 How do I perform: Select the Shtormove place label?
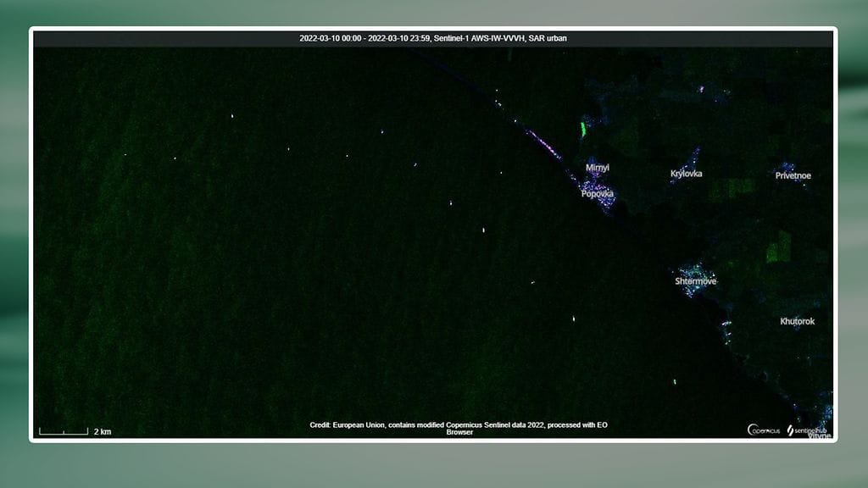tap(695, 281)
